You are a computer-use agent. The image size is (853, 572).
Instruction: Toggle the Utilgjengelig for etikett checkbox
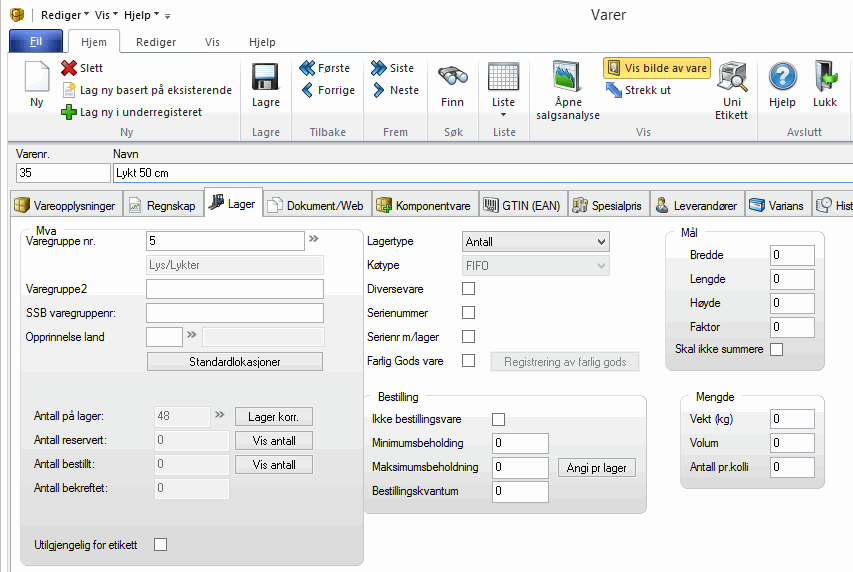[160, 544]
